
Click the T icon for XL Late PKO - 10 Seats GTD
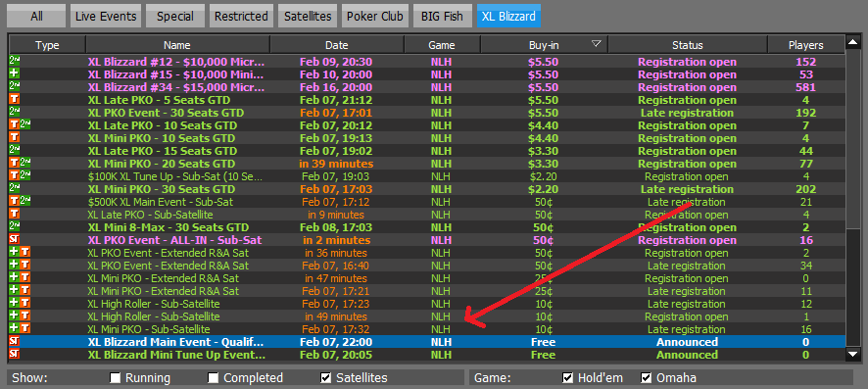click(x=15, y=125)
